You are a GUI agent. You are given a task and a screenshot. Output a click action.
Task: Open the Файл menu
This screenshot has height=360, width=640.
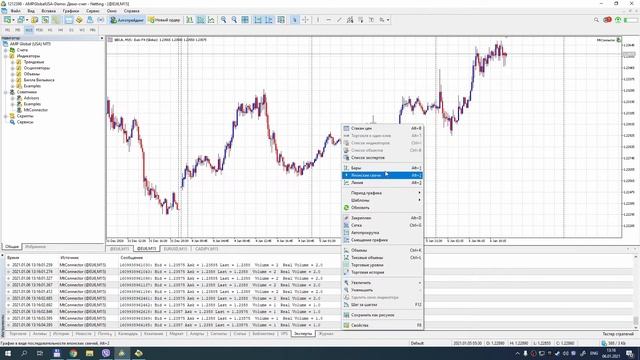pyautogui.click(x=16, y=11)
